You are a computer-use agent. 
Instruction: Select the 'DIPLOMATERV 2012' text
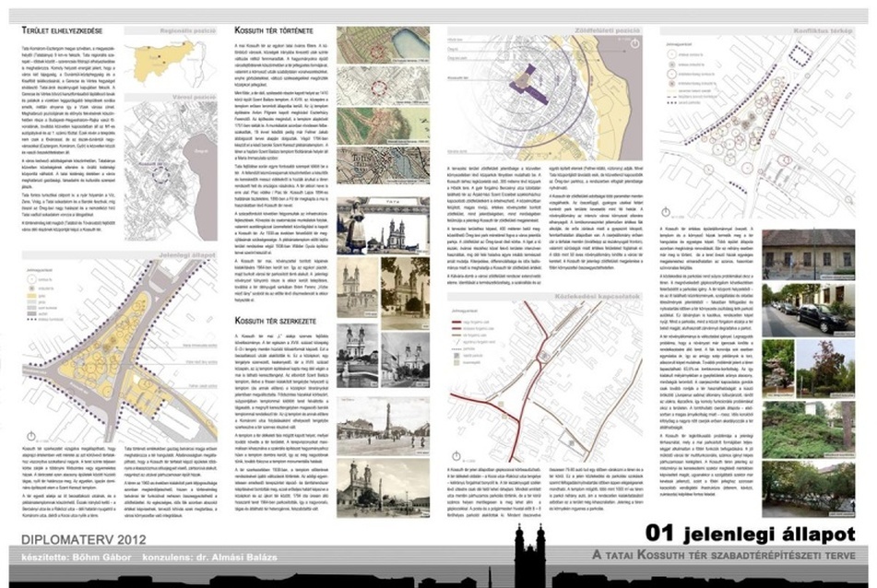(x=84, y=539)
